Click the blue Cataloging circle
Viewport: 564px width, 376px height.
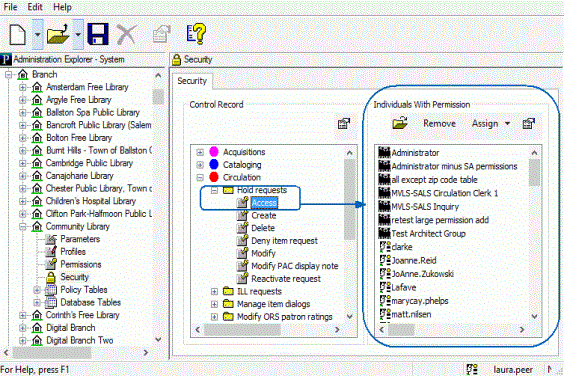coord(214,164)
